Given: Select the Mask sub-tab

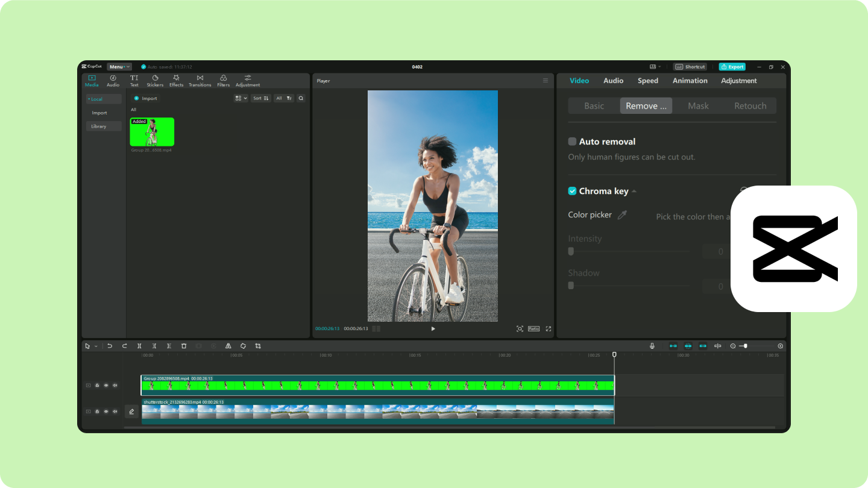Looking at the screenshot, I should click(698, 106).
